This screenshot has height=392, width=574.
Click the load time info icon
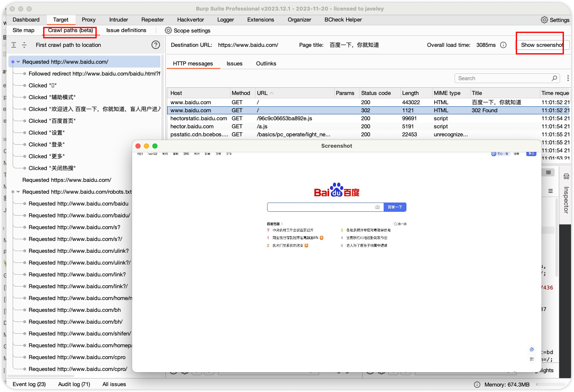[x=503, y=45]
